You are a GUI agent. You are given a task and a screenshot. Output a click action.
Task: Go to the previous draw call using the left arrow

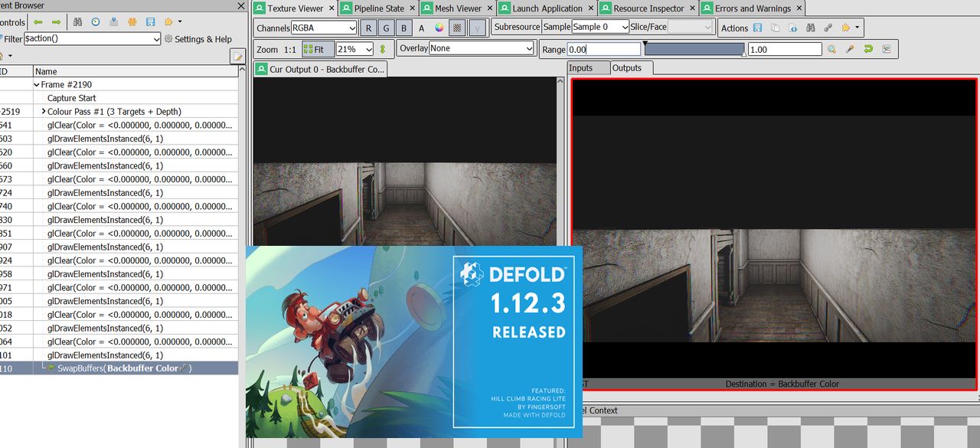37,22
